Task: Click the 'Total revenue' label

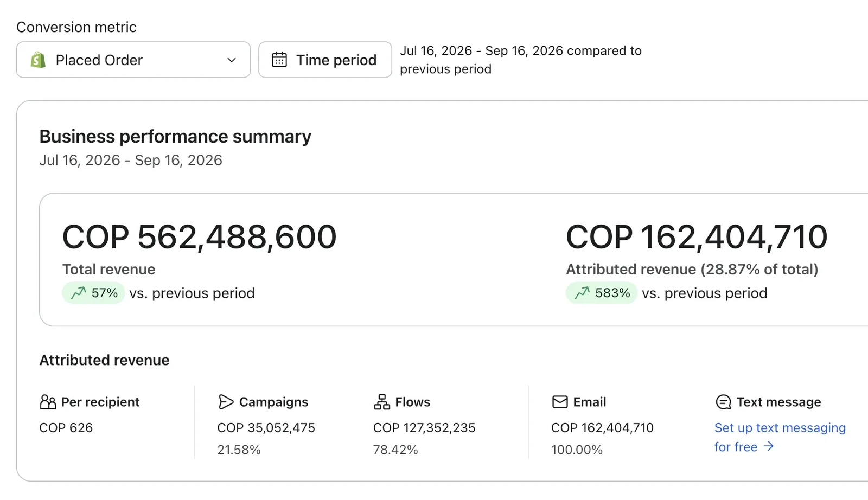Action: coord(108,270)
